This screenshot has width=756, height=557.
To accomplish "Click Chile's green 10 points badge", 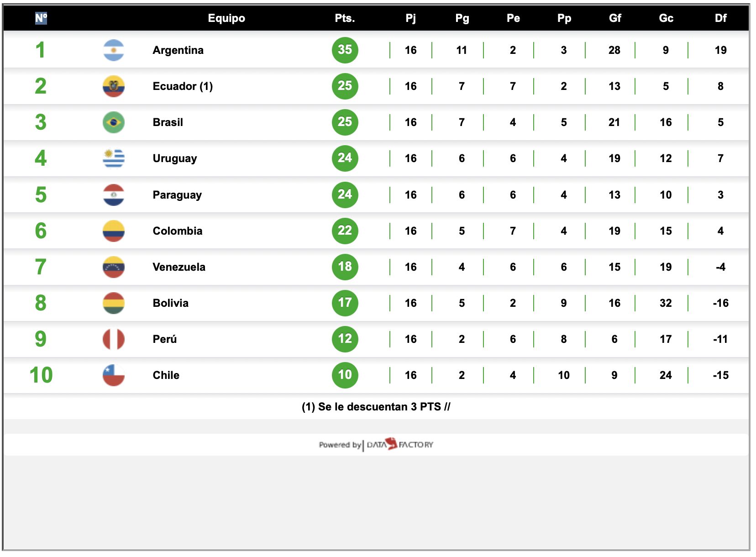I will click(345, 375).
